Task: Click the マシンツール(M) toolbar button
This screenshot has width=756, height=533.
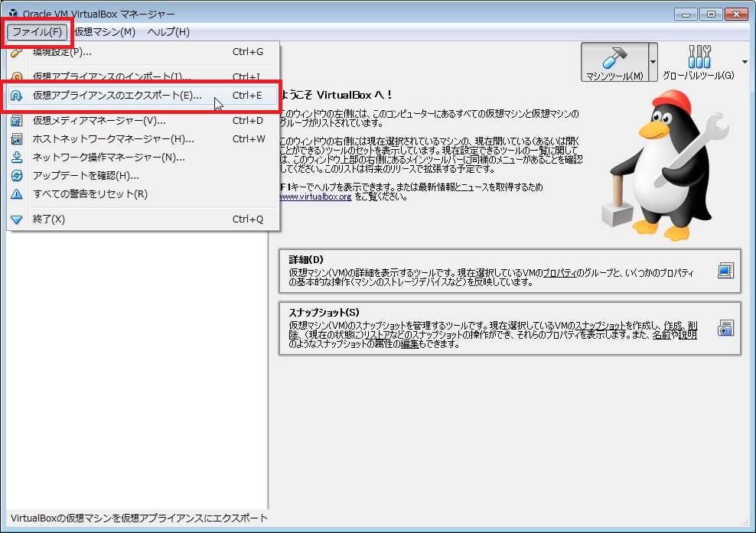Action: pyautogui.click(x=614, y=62)
